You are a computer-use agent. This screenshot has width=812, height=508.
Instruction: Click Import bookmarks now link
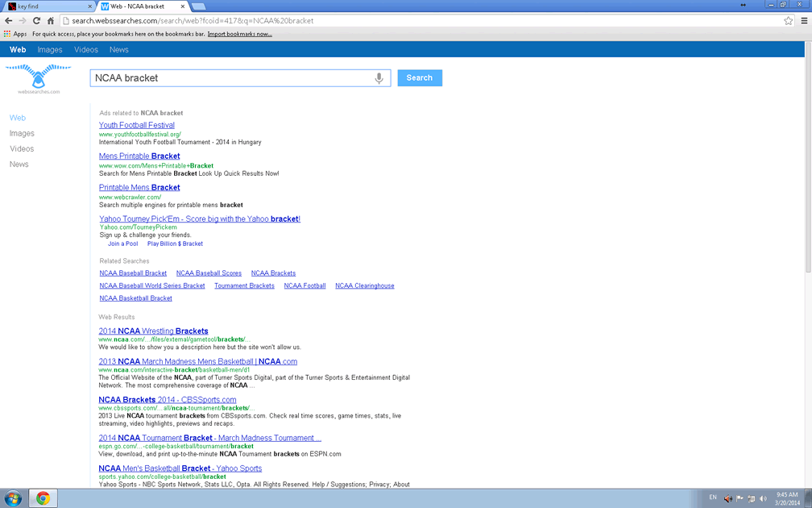click(x=239, y=34)
